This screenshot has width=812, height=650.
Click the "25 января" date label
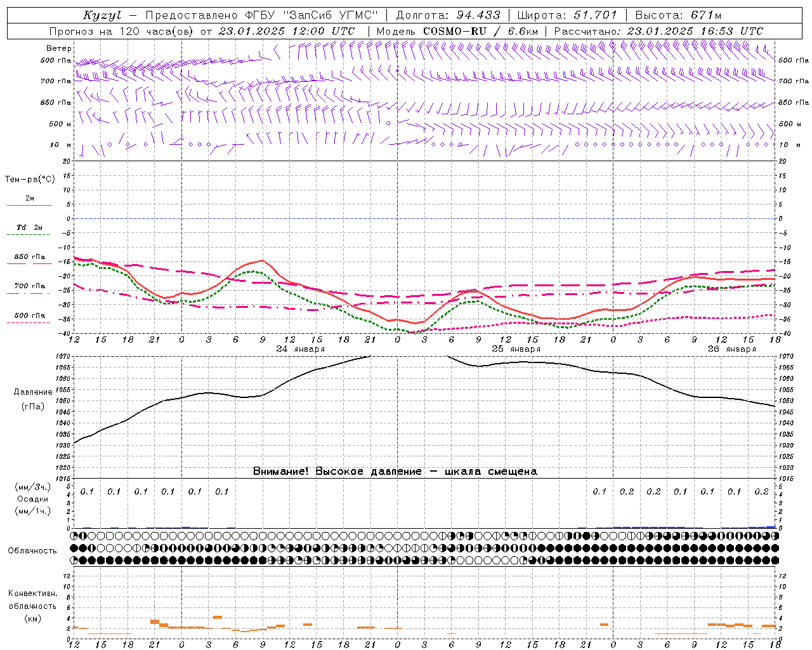(x=516, y=349)
